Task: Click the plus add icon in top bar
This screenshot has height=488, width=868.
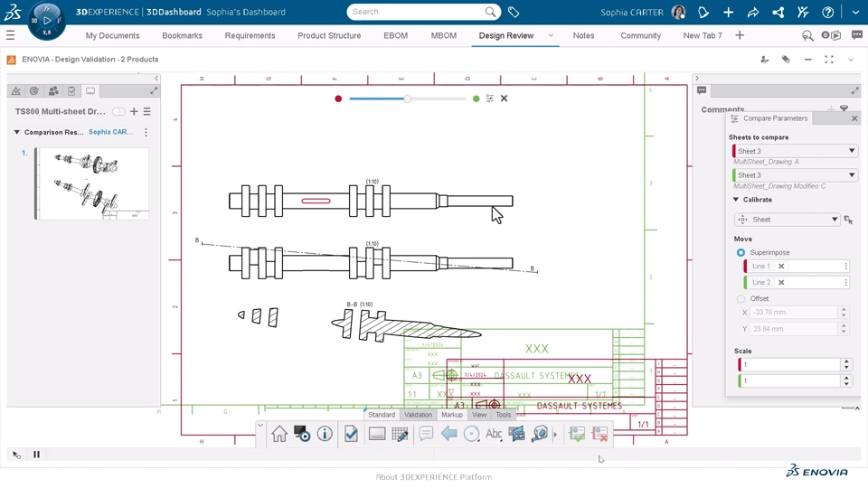Action: tap(729, 12)
